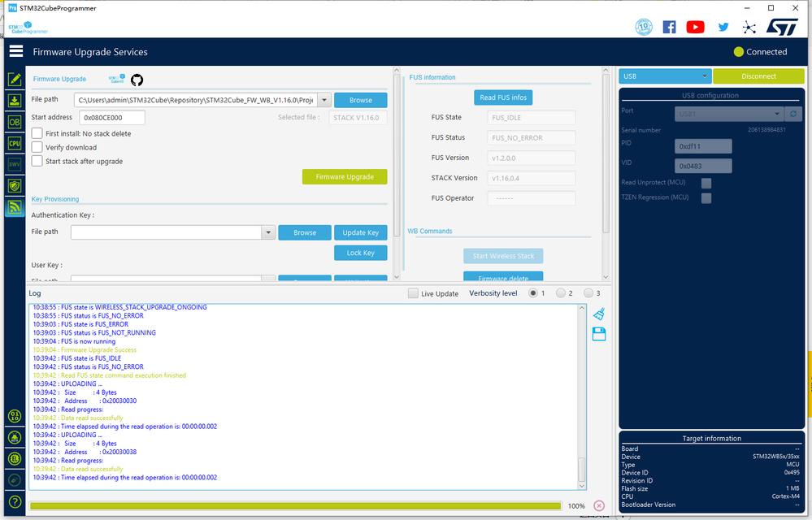Select verbosity level 3
This screenshot has height=520, width=812.
click(588, 292)
